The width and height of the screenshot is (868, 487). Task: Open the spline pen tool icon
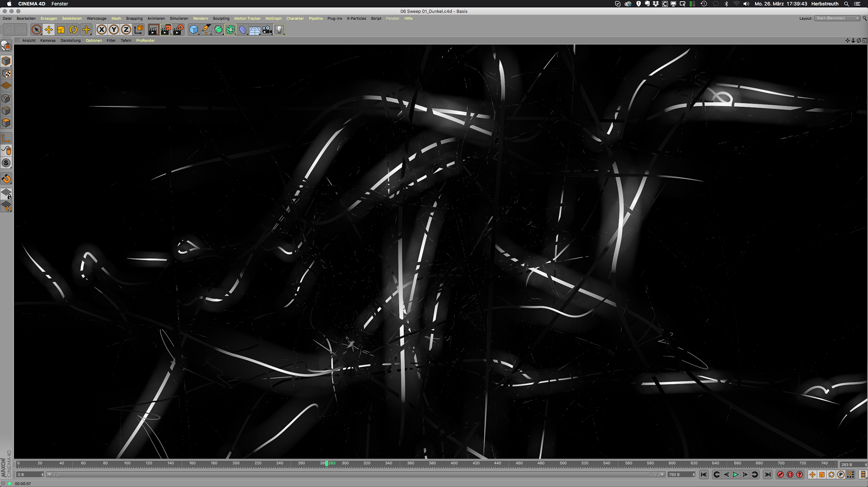pos(206,30)
